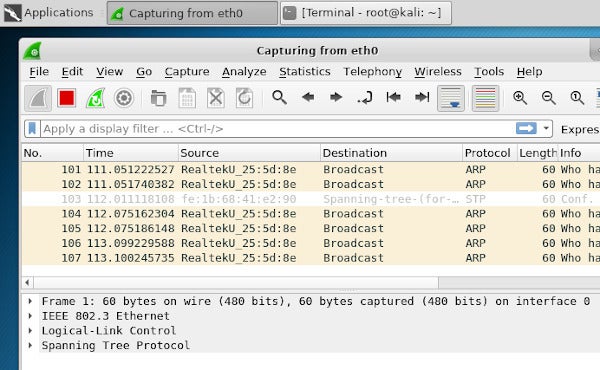This screenshot has width=600, height=370.
Task: Open the View menu
Action: (x=109, y=72)
